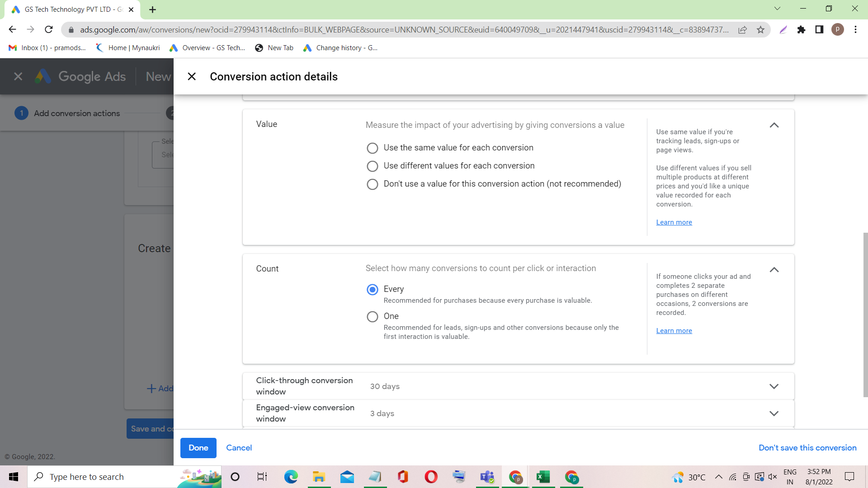The image size is (868, 488).
Task: Expand Click-through conversion window section
Action: tap(774, 386)
